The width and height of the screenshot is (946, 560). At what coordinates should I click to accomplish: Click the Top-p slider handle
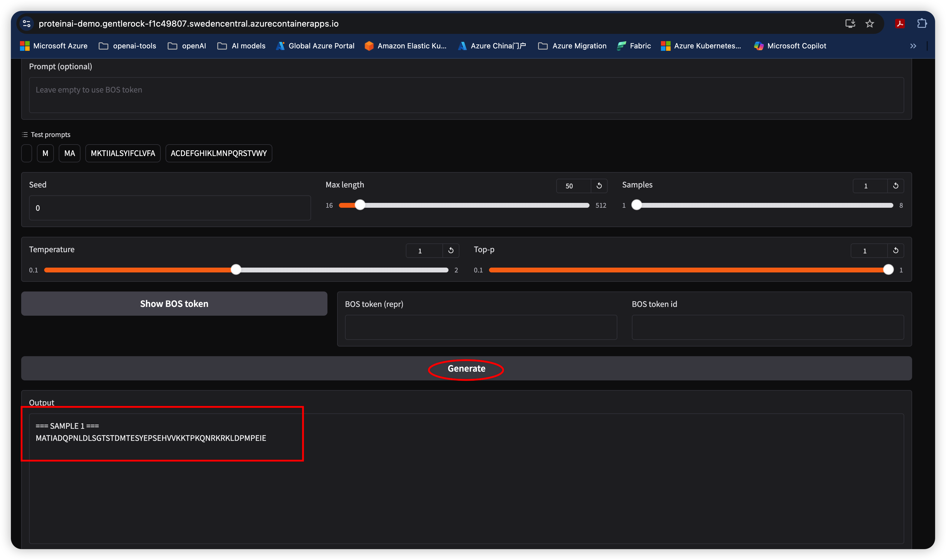pyautogui.click(x=888, y=269)
